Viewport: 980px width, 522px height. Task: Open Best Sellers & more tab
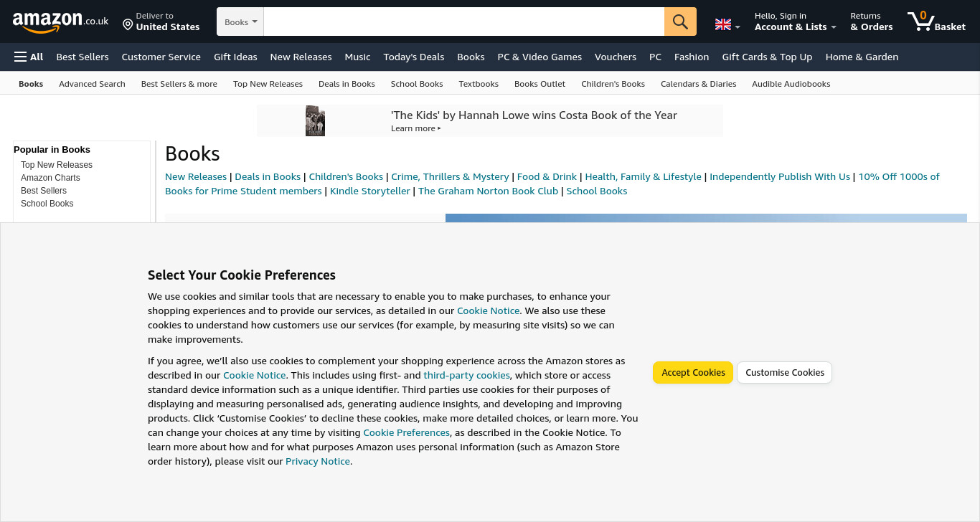pos(179,84)
